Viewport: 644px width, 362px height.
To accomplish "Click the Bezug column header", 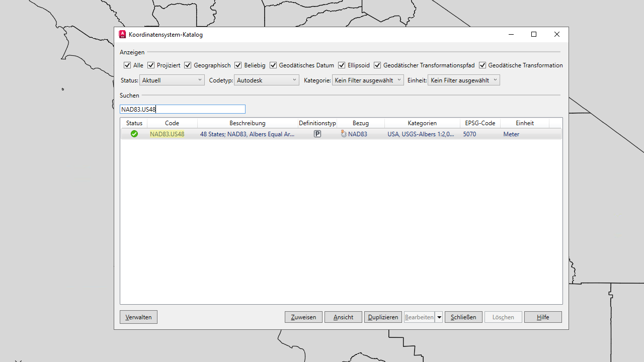I will [361, 123].
